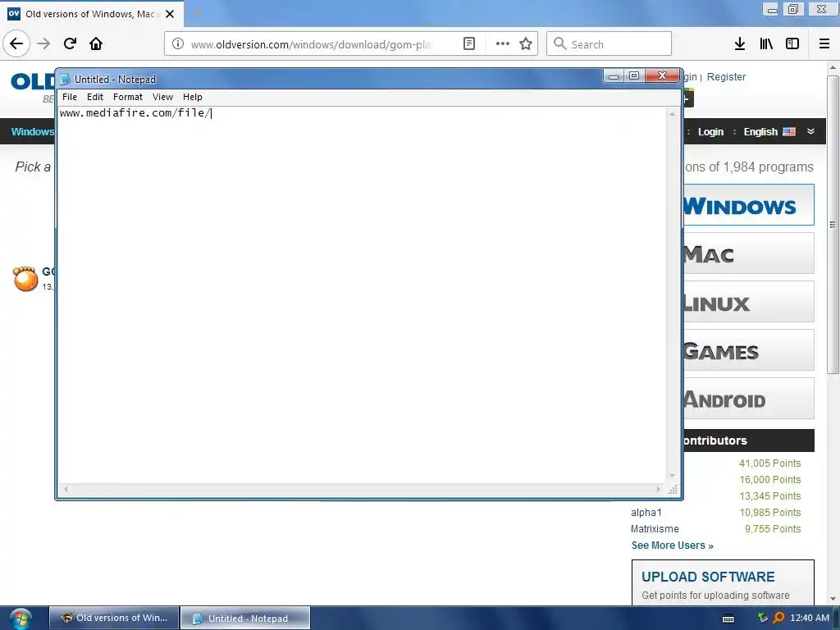Click the GOM Player orange paw icon
840x630 pixels.
[25, 279]
